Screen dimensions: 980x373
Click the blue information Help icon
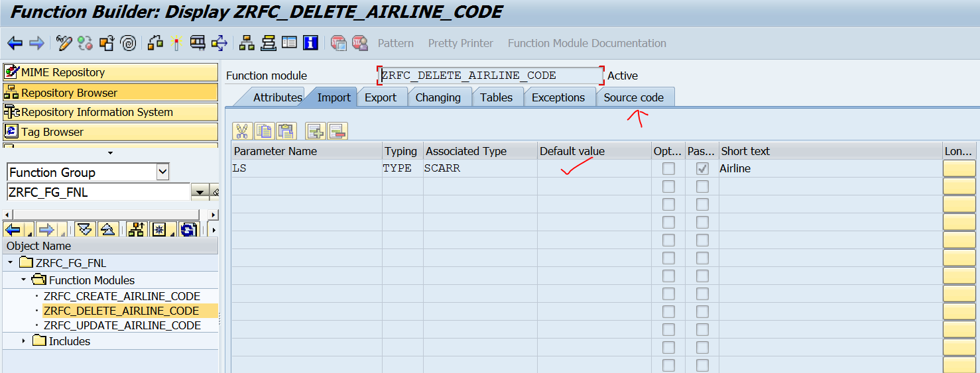310,44
